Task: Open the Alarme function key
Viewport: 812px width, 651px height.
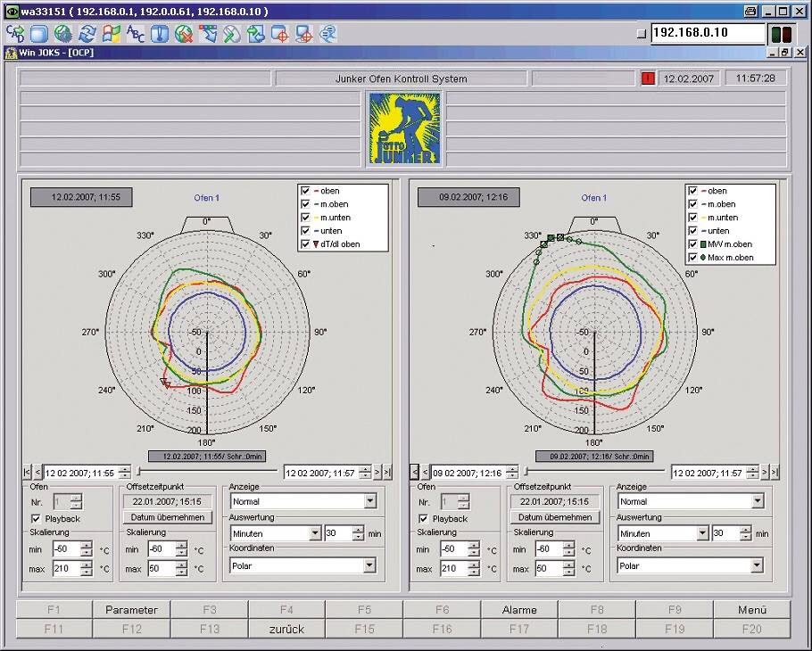Action: click(x=519, y=610)
